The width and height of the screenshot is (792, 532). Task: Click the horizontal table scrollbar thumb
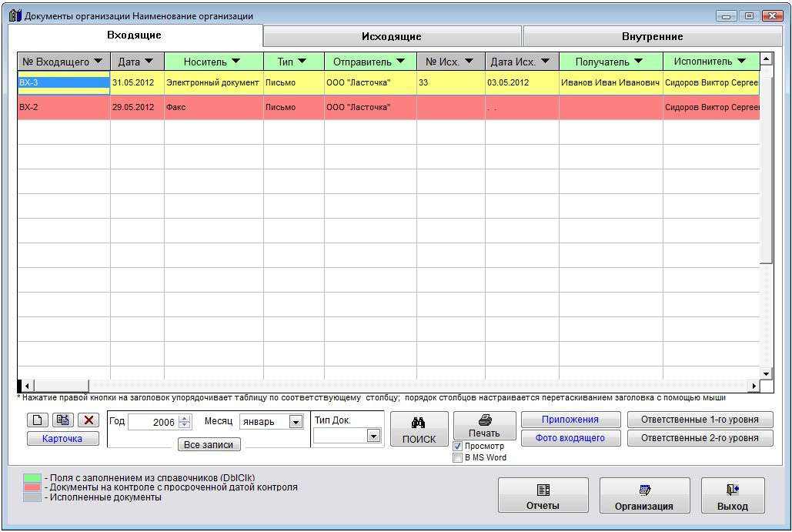coord(62,386)
